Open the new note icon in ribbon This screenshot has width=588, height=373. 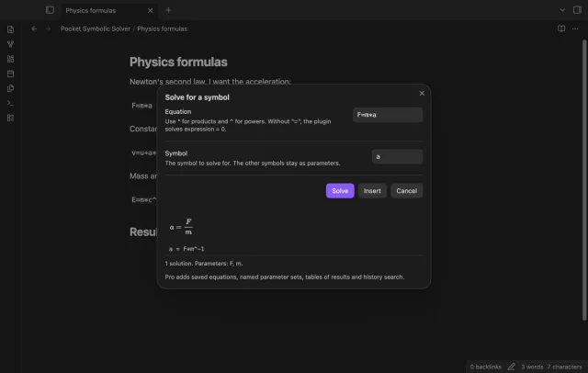pos(10,29)
